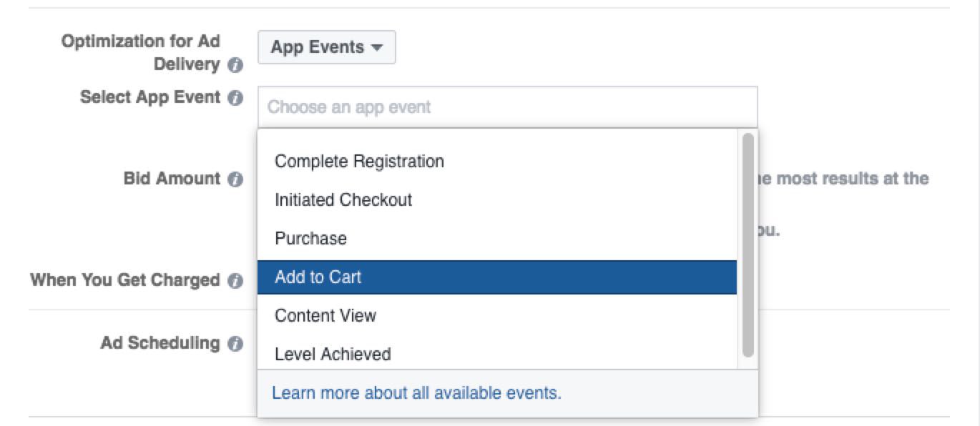Click info icon next to When You Get Charged
Screen dimensions: 980x426
coord(235,282)
